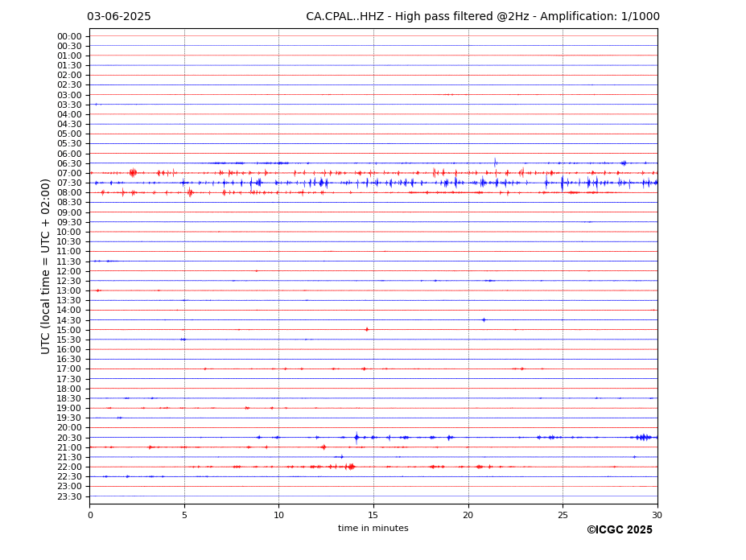The width and height of the screenshot is (746, 560).
Task: Click the 15:00 row label
Action: coord(69,330)
